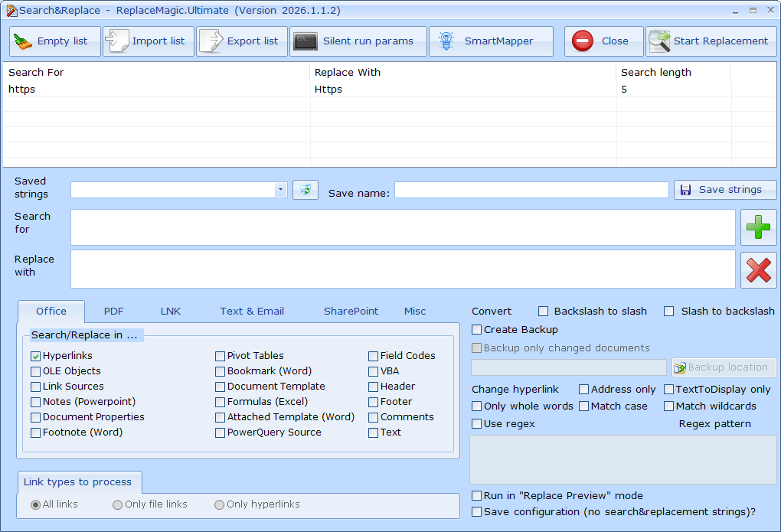Check the Field Codes option
The image size is (781, 532).
click(373, 356)
